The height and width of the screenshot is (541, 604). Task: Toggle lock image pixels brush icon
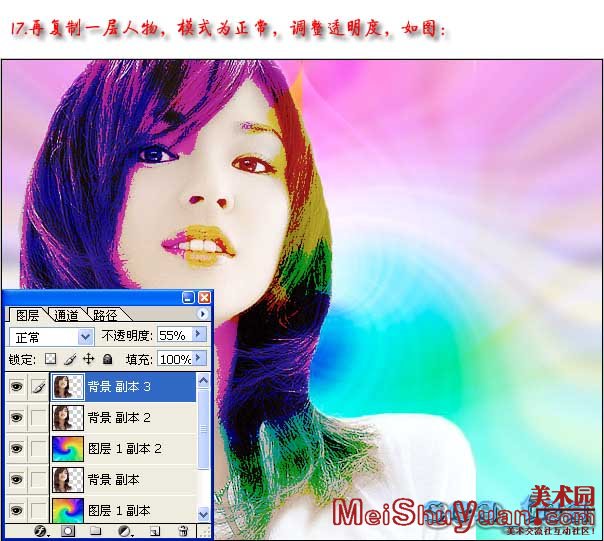[x=70, y=359]
